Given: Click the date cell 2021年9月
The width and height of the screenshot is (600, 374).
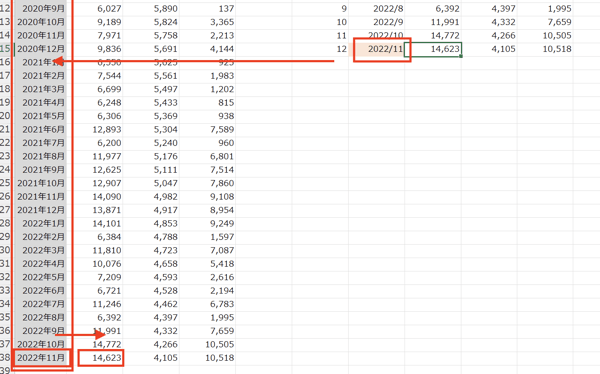Looking at the screenshot, I should coord(41,169).
